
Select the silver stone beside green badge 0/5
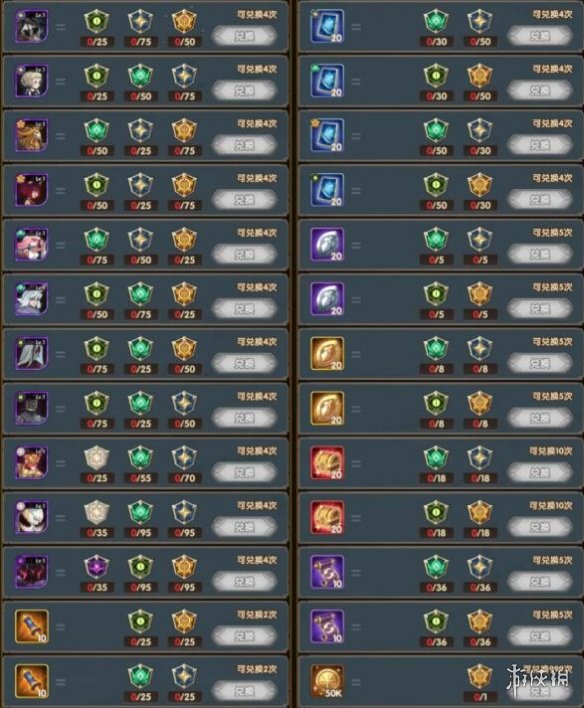click(327, 299)
